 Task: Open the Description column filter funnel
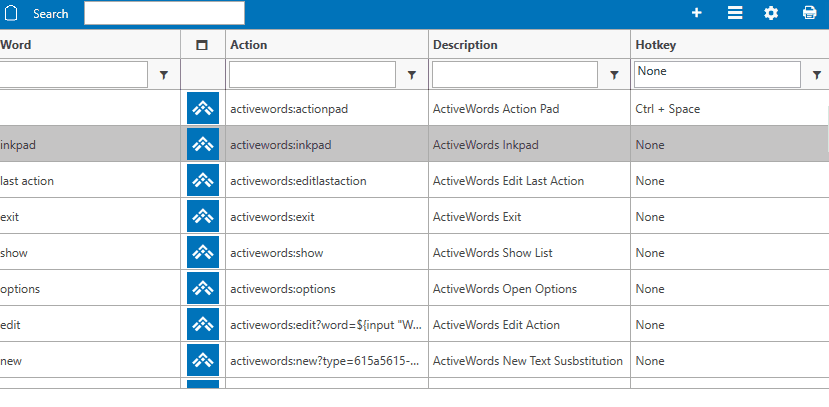[614, 75]
